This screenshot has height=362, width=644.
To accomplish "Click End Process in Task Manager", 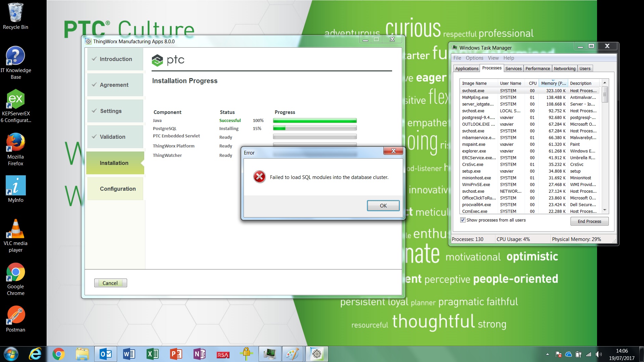I will pos(589,221).
